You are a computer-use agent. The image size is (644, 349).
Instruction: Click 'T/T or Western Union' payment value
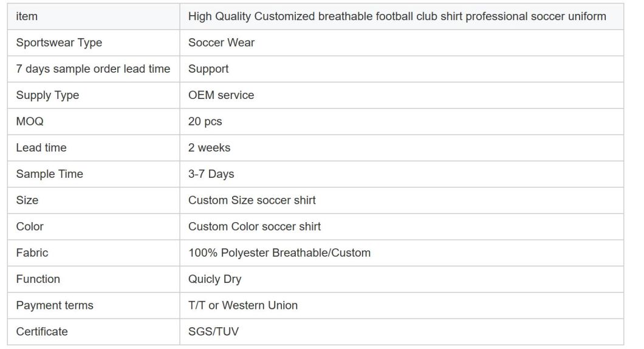click(x=242, y=305)
